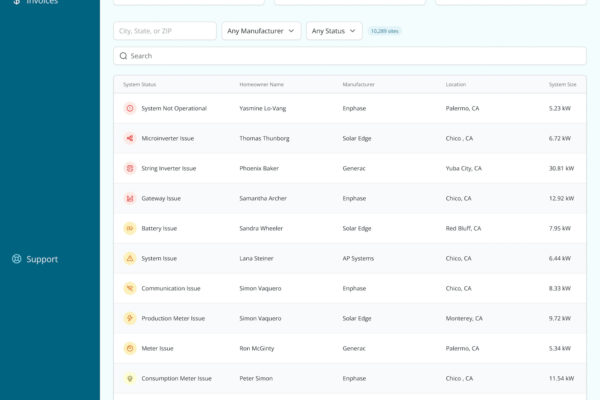This screenshot has width=600, height=400.
Task: Click the 6.44 kW system size
Action: (x=560, y=258)
